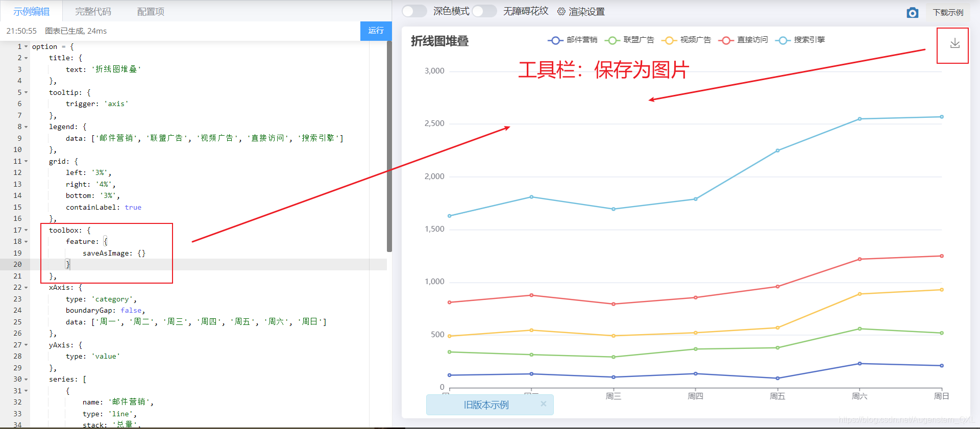Open 旧版本示例 link
The width and height of the screenshot is (980, 429).
[x=486, y=405]
